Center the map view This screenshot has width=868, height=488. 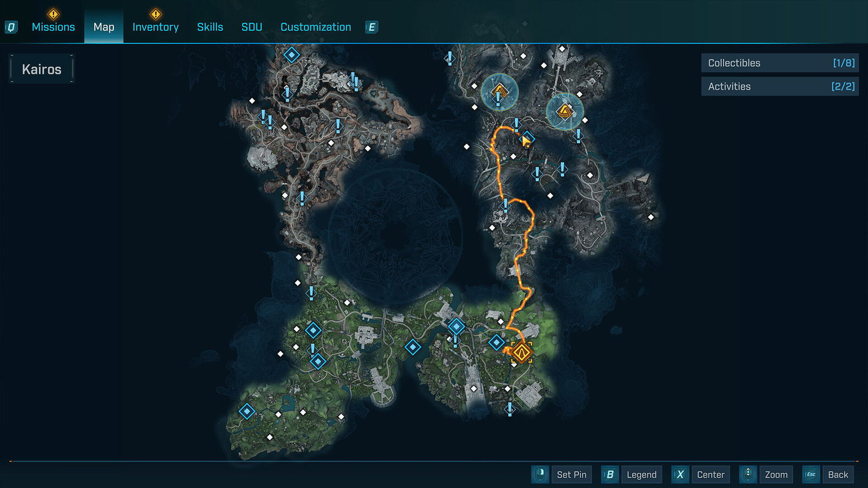[700, 474]
